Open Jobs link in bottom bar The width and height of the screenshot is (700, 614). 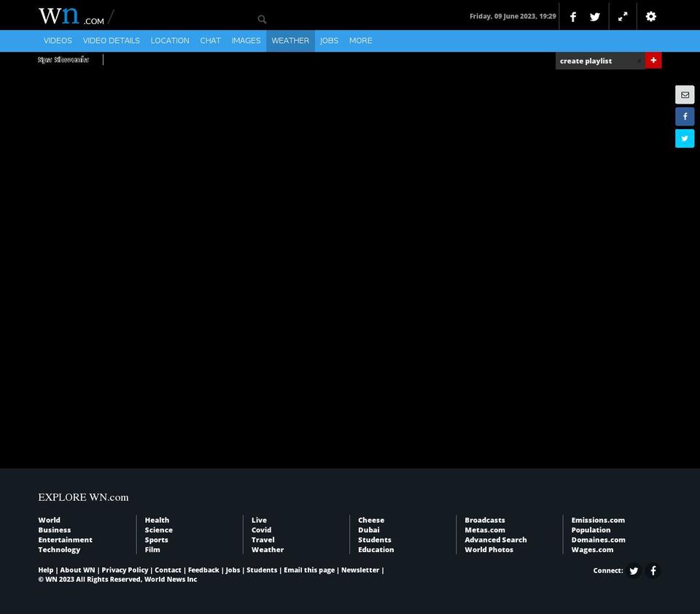pyautogui.click(x=233, y=570)
